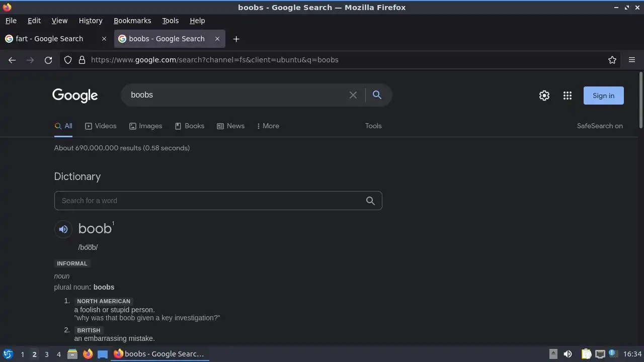644x362 pixels.
Task: Open the tracking protection shield icon
Action: tap(68, 60)
